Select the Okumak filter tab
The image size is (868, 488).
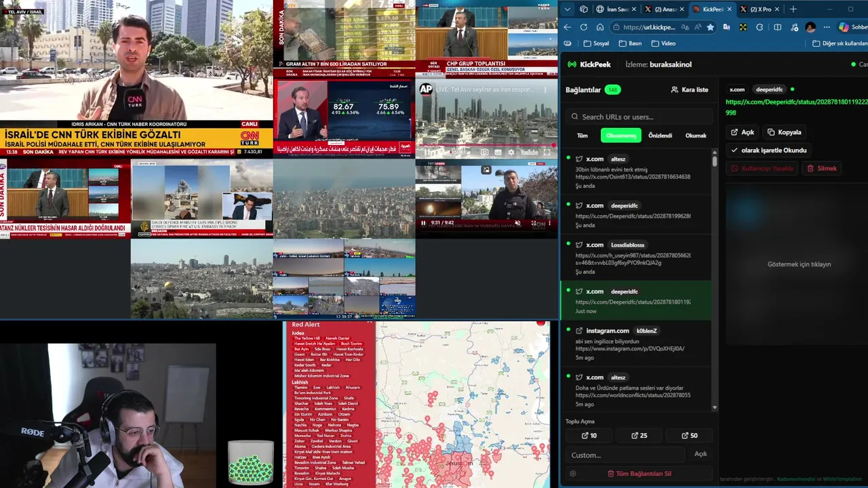[696, 136]
